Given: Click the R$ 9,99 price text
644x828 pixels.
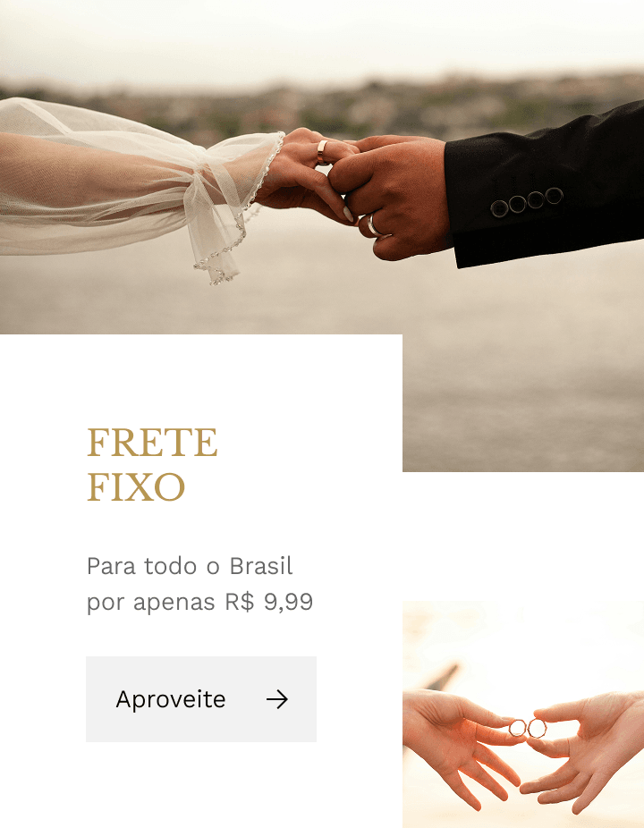Looking at the screenshot, I should point(269,602).
